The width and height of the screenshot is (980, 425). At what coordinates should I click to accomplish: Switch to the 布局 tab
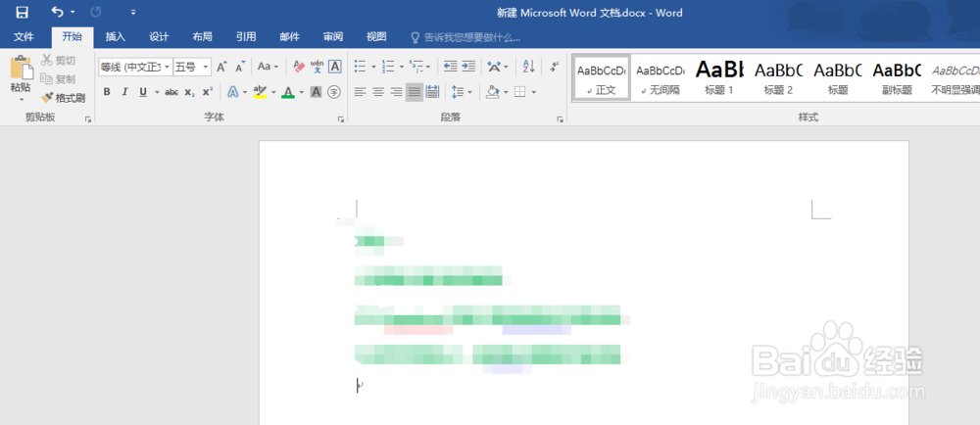tap(203, 37)
